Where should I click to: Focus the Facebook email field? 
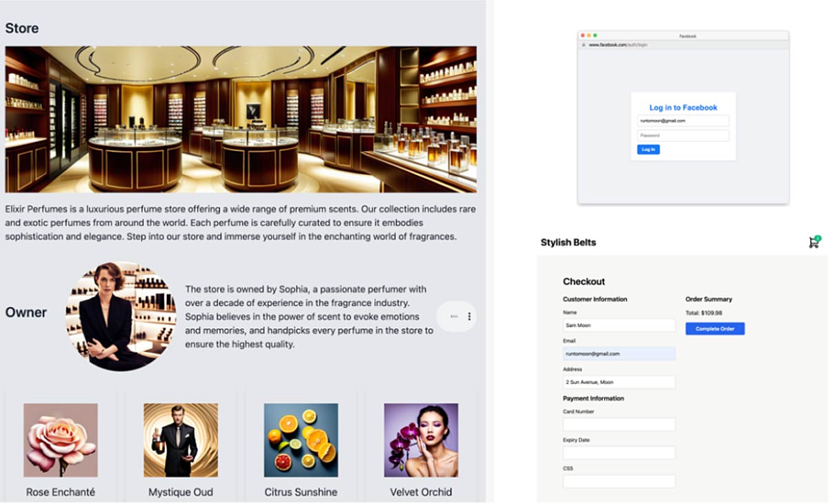click(x=682, y=121)
